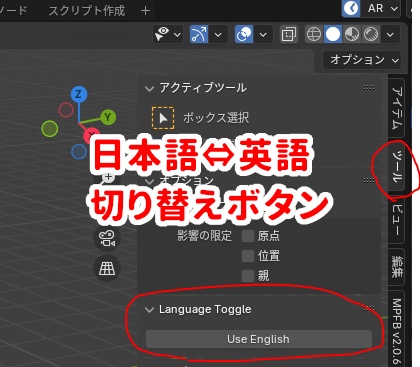Switch to wireframe viewport shading
Viewport: 420px width, 367px height.
click(314, 34)
